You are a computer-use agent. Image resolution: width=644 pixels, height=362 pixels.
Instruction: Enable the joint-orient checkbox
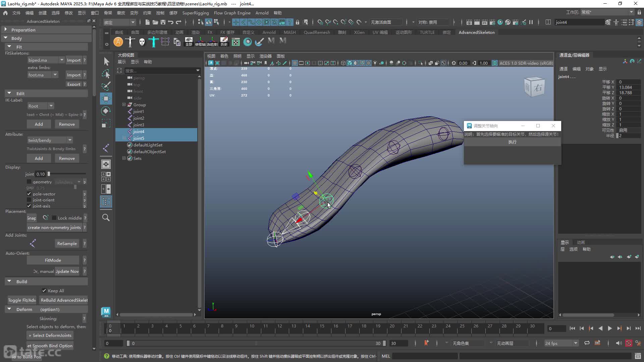coord(29,200)
